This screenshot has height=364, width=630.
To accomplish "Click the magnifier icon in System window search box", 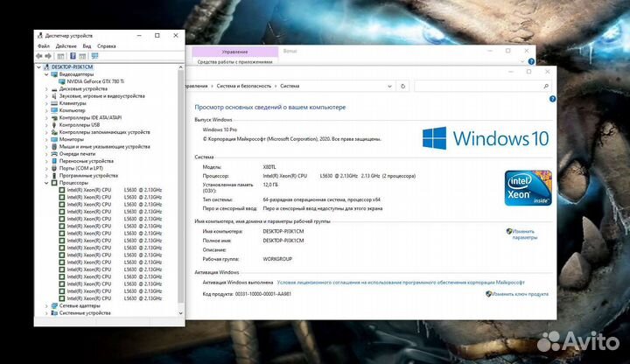I will [x=546, y=86].
